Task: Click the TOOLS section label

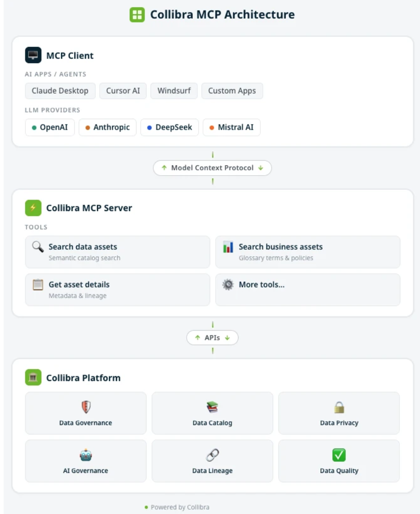Action: tap(36, 227)
